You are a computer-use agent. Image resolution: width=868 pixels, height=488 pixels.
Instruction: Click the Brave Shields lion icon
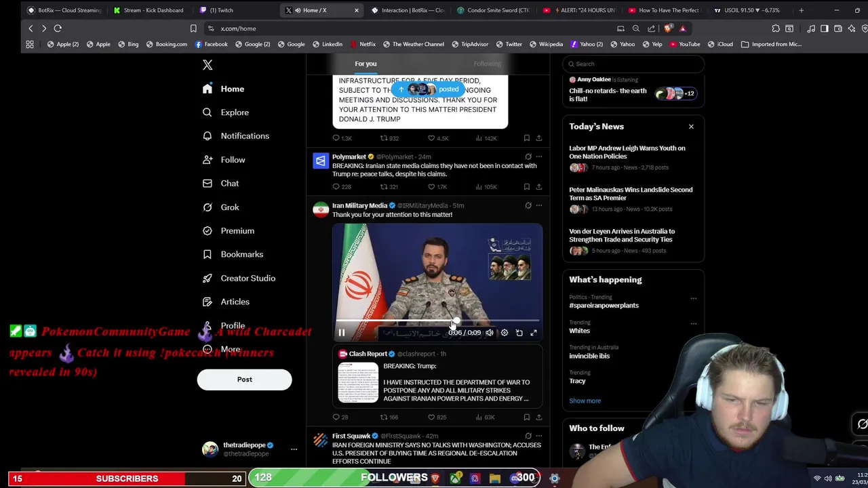669,28
